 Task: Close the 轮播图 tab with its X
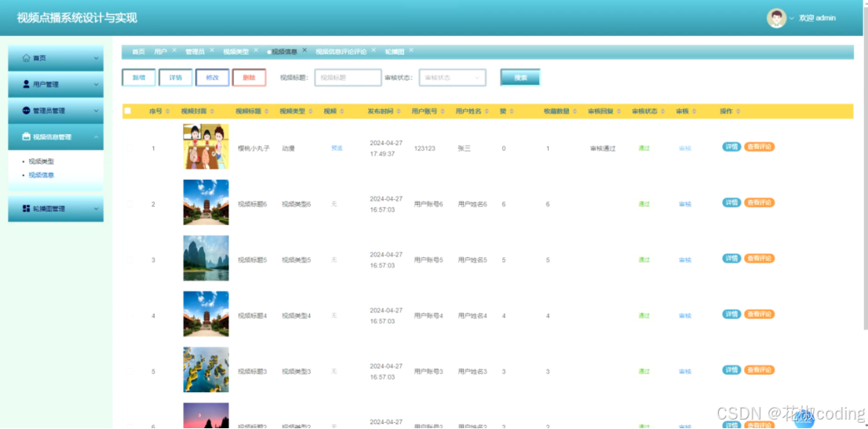point(411,50)
